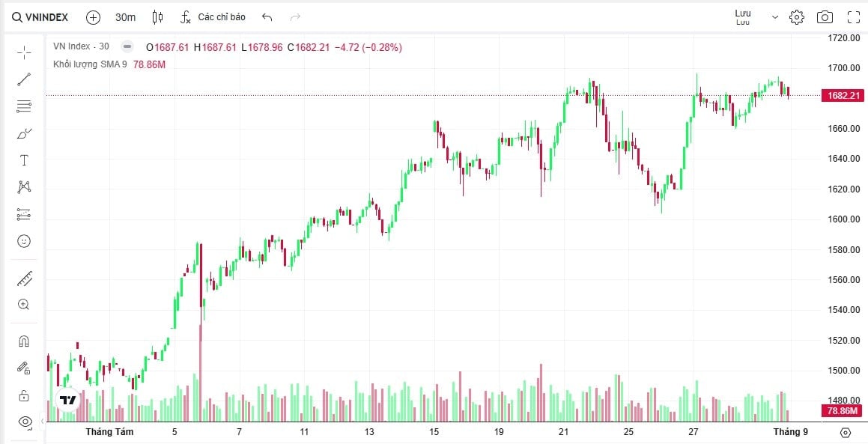
Task: Open the candlestick chart type menu
Action: tap(157, 17)
